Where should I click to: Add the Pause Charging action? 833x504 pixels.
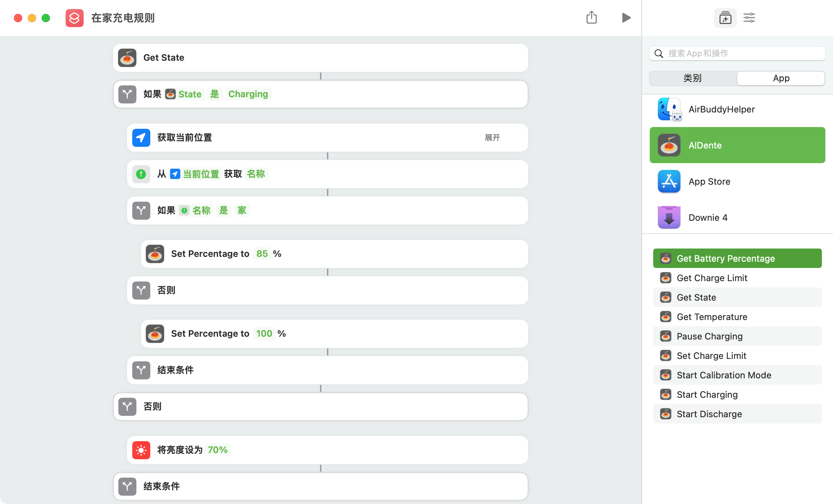point(709,336)
